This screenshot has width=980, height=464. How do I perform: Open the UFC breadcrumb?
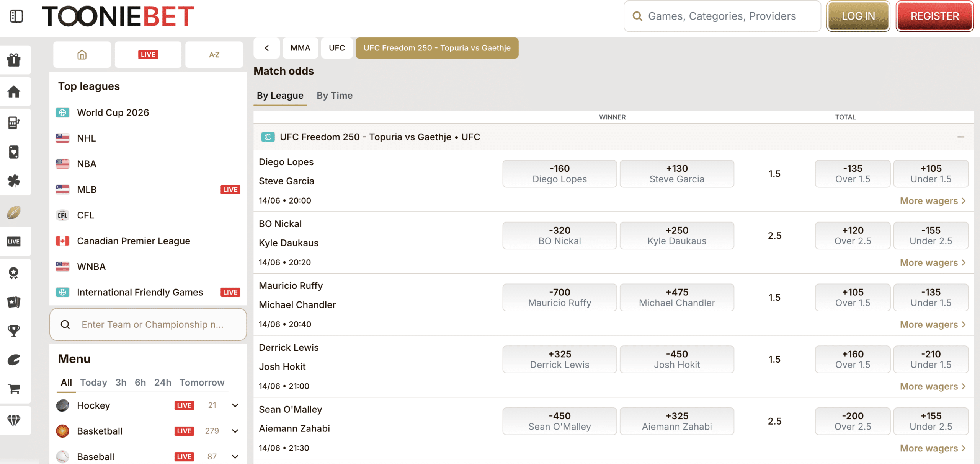(x=337, y=48)
